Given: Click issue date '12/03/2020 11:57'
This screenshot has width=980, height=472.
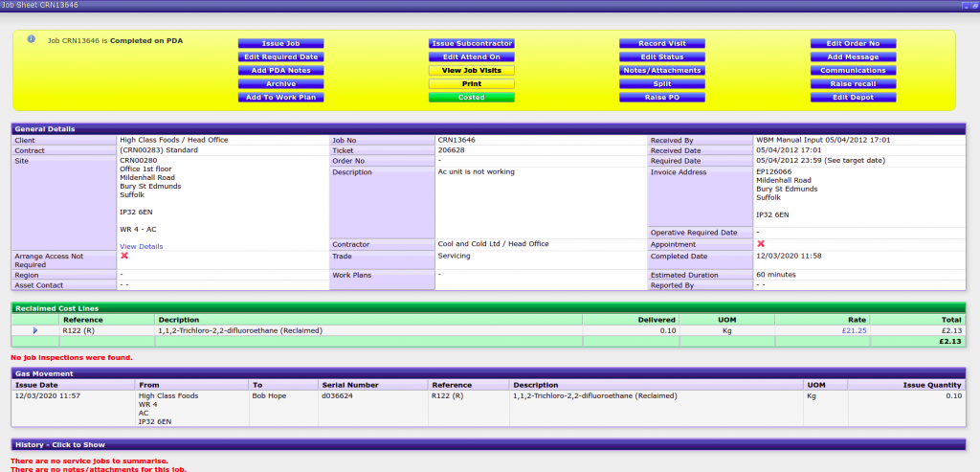Looking at the screenshot, I should pyautogui.click(x=48, y=395).
